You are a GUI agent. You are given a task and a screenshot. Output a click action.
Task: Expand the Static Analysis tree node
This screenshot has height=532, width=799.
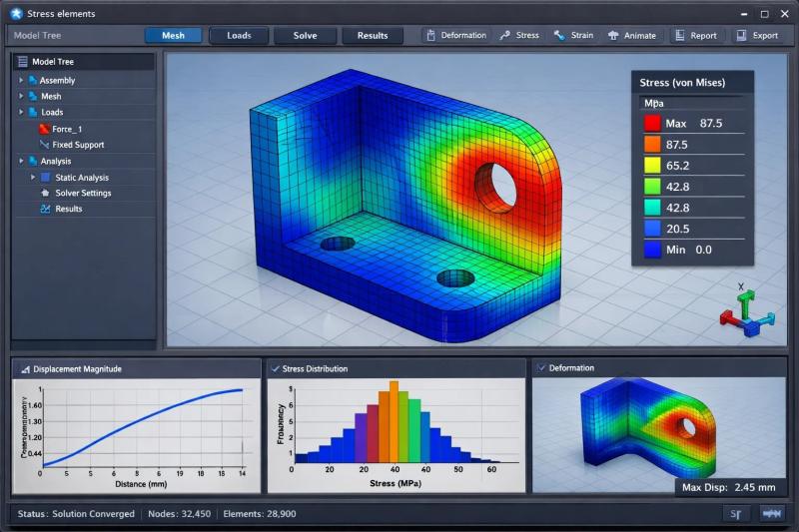tap(33, 177)
